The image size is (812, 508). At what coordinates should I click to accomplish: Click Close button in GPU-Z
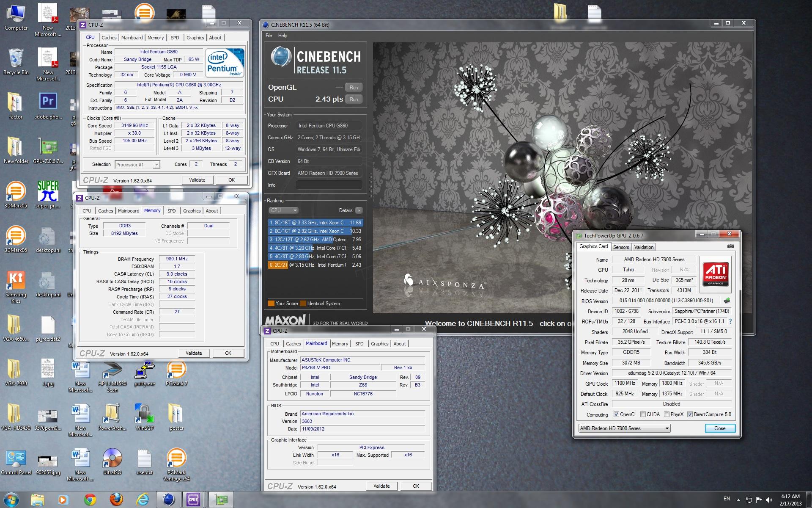click(720, 428)
